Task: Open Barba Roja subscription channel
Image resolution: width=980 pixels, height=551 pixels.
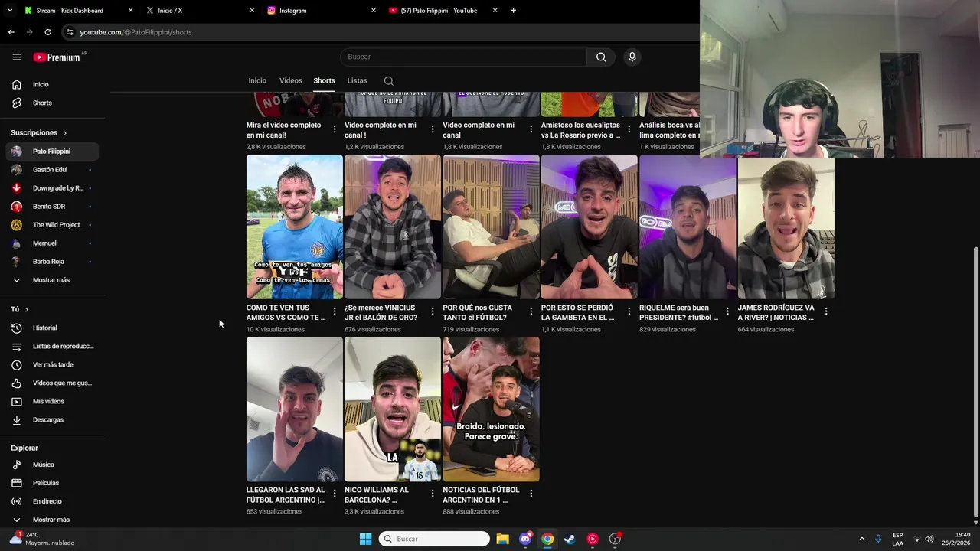Action: (52, 262)
